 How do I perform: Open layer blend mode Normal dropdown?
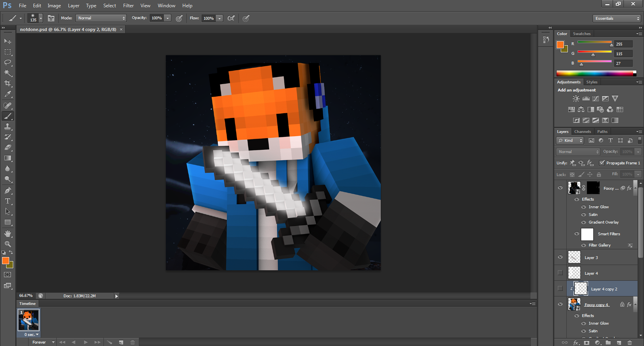(x=578, y=151)
